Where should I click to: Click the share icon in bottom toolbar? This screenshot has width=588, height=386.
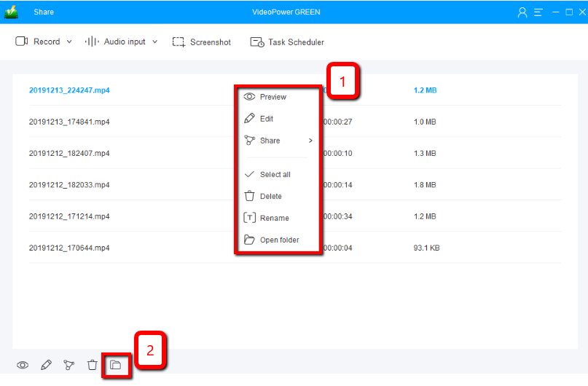pyautogui.click(x=69, y=365)
